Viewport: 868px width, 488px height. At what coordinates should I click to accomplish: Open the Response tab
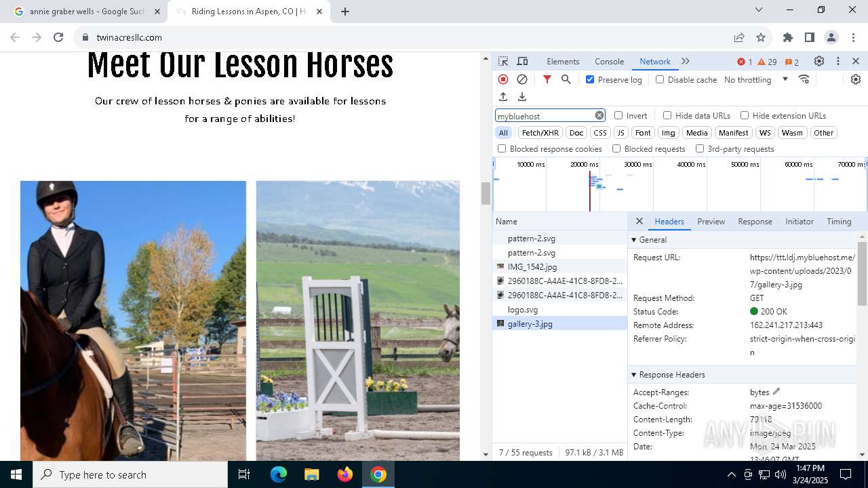755,221
